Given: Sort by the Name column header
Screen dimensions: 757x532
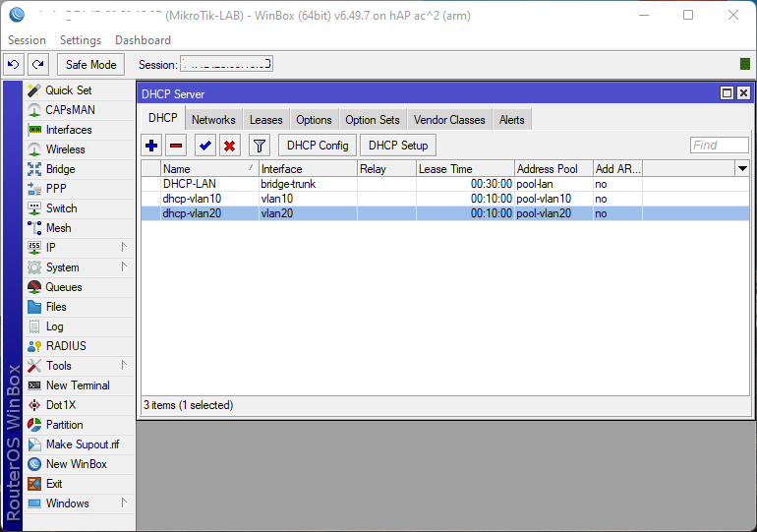Looking at the screenshot, I should [x=209, y=169].
